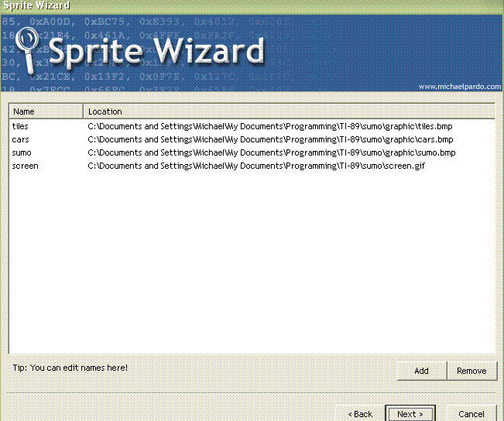This screenshot has width=504, height=421.
Task: Click the Add button
Action: tap(422, 371)
